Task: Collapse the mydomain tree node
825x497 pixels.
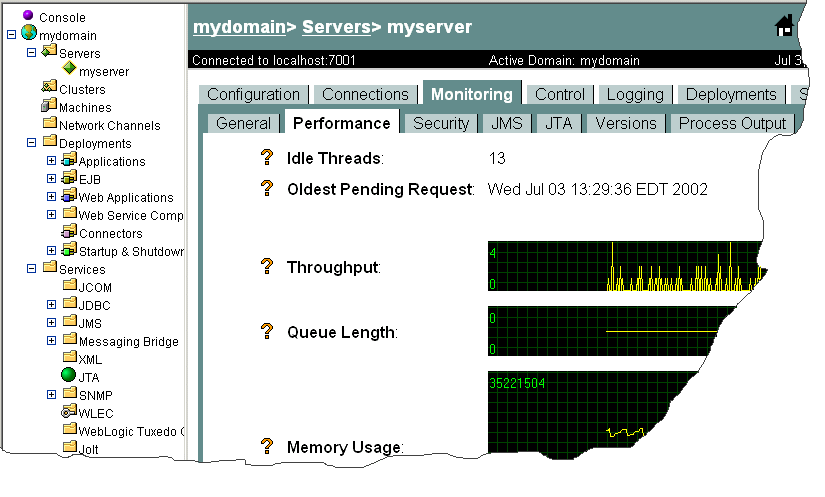Action: (x=12, y=35)
